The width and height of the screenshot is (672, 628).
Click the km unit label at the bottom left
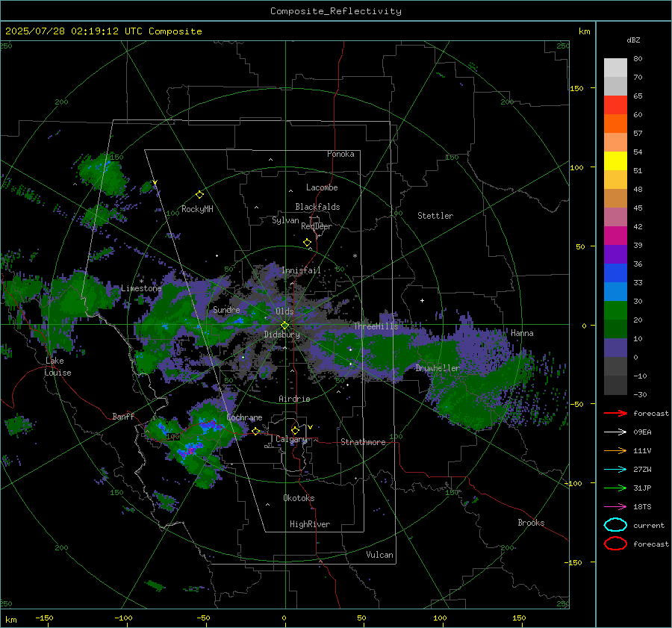(x=10, y=620)
